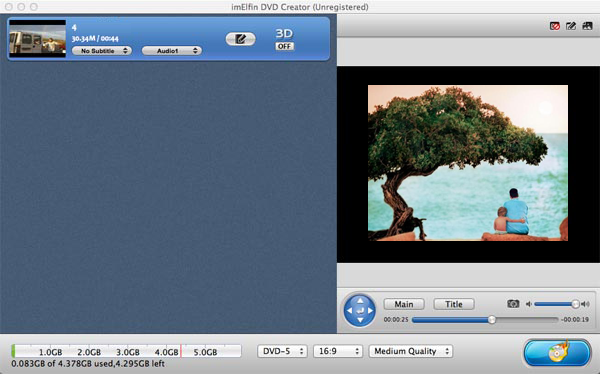Click the "30.34M / 00:44" file info
The height and width of the screenshot is (374, 600).
click(95, 38)
